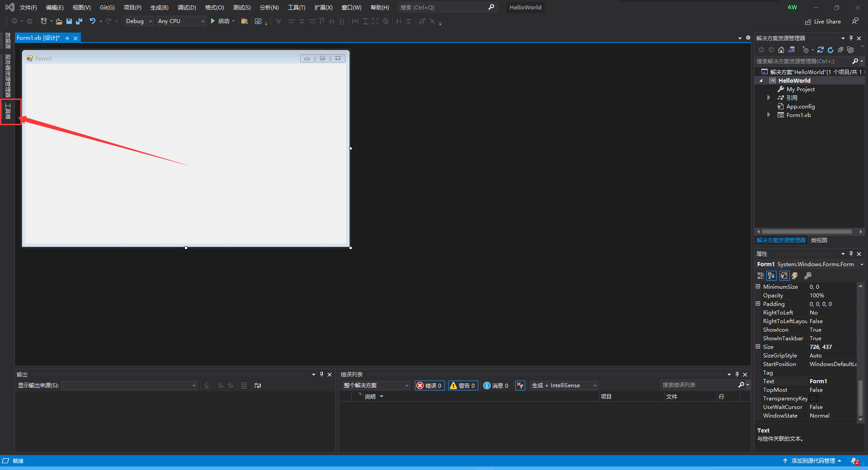Click Collapse All icon in Solution Explorer
This screenshot has width=868, height=470.
[x=840, y=50]
